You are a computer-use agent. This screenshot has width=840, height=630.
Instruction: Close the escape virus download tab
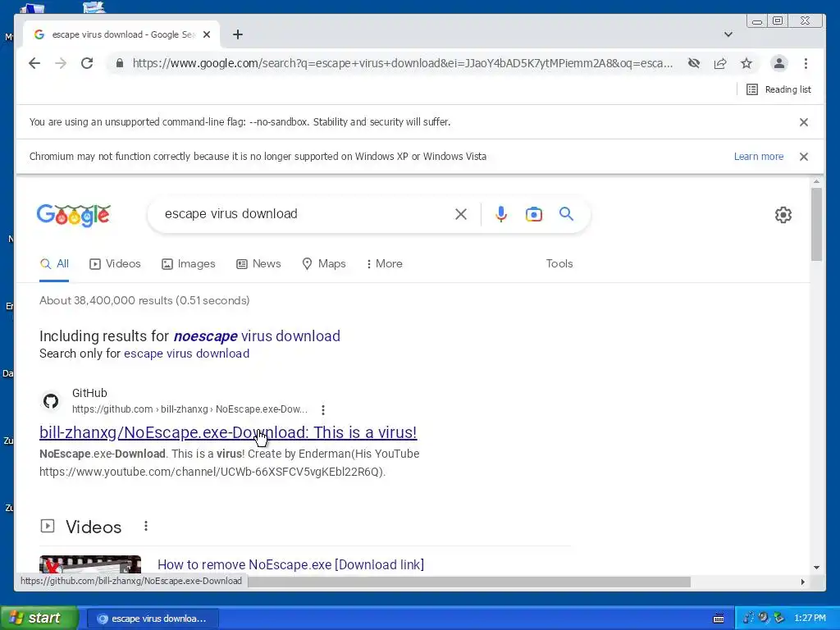(207, 34)
